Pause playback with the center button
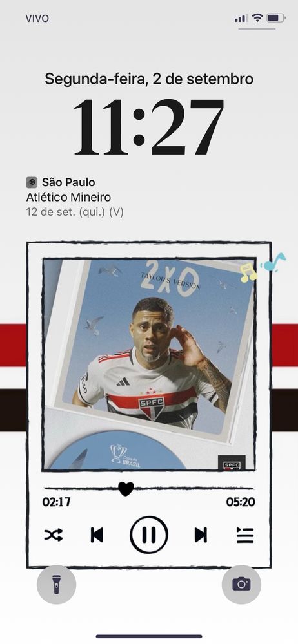The height and width of the screenshot is (644, 298). coord(148,535)
